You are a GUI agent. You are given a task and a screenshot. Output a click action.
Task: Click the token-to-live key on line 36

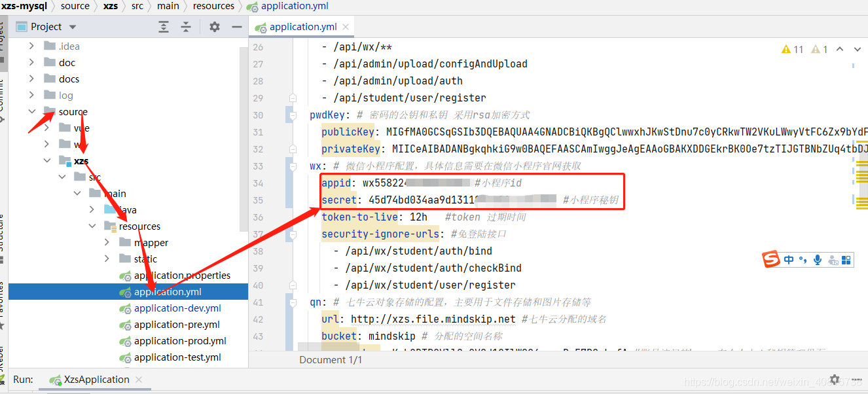(x=360, y=217)
